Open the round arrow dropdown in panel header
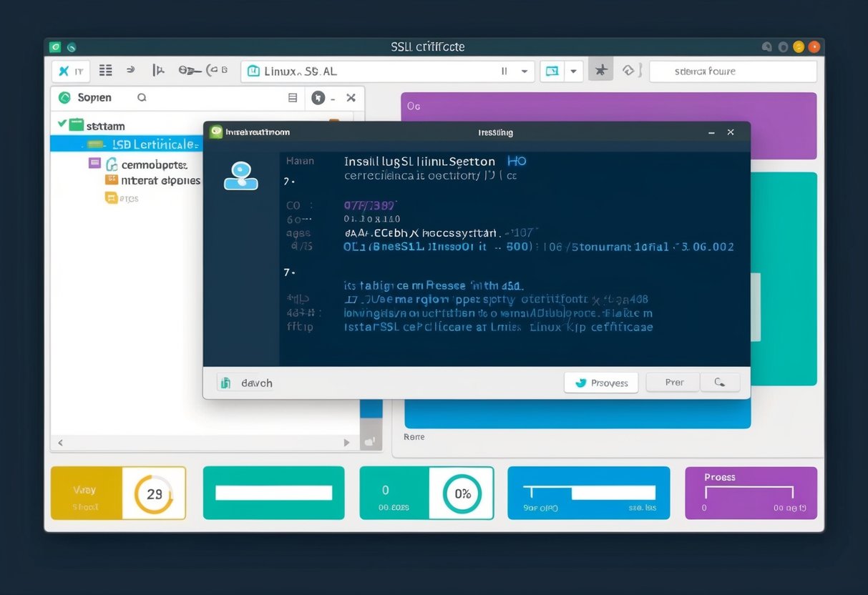 (319, 98)
